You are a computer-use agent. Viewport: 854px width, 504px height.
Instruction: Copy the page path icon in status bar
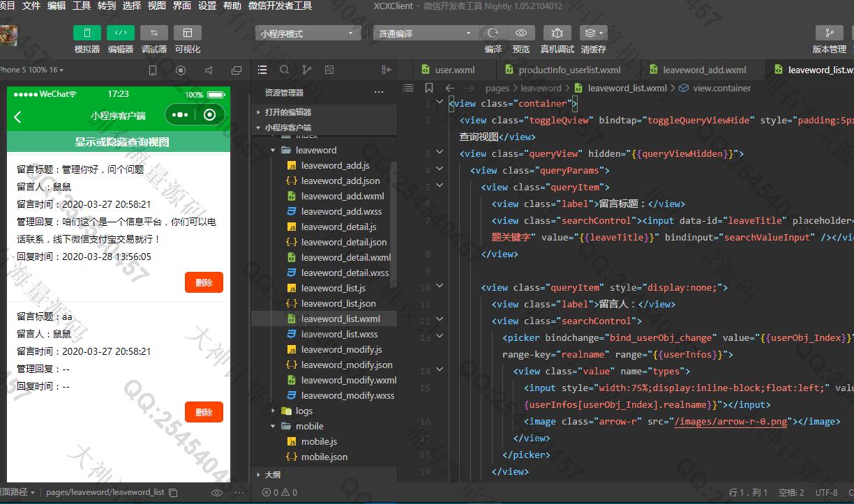(174, 492)
